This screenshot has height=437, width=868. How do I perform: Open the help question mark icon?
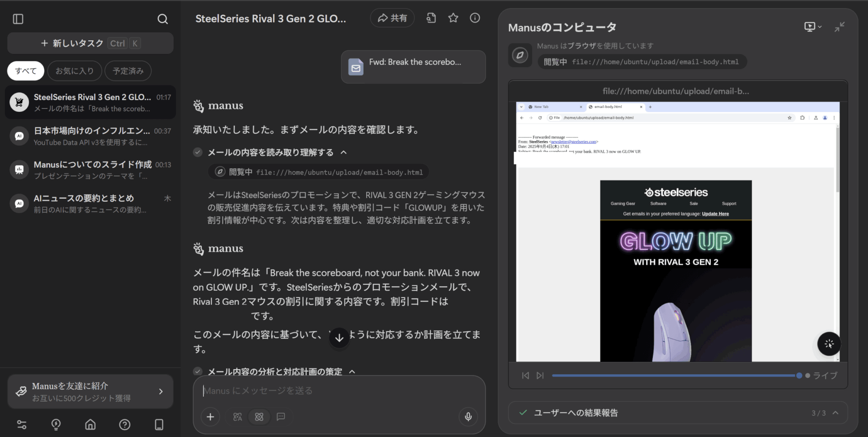[x=125, y=425]
